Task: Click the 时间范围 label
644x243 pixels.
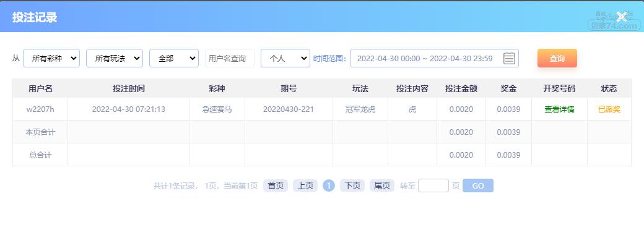Action: tap(330, 58)
